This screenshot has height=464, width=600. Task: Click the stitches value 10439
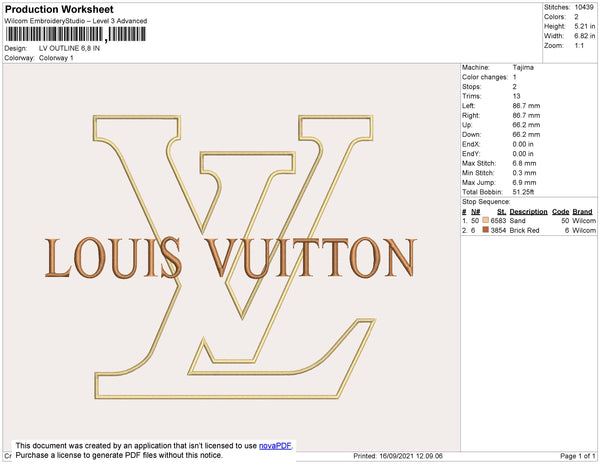(584, 7)
